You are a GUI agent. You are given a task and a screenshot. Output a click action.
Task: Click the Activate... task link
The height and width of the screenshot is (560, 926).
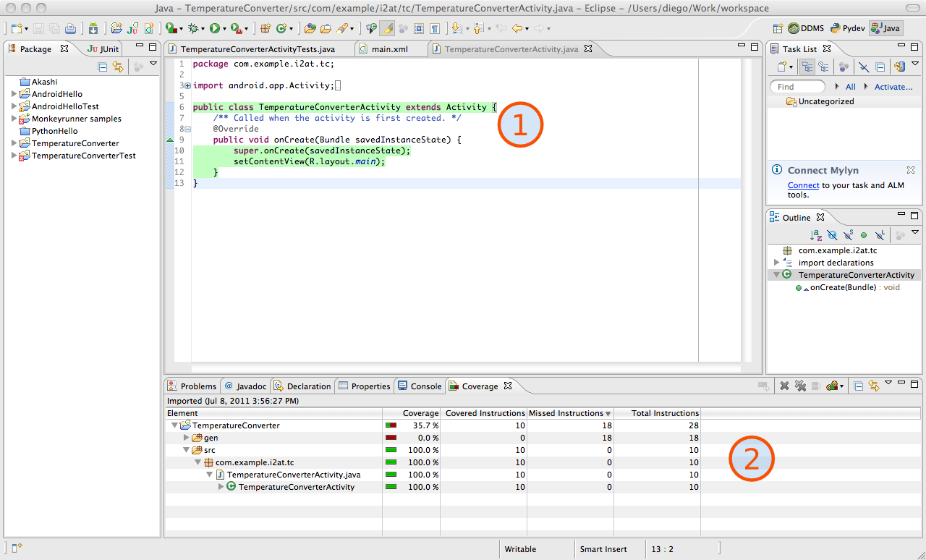(x=893, y=87)
